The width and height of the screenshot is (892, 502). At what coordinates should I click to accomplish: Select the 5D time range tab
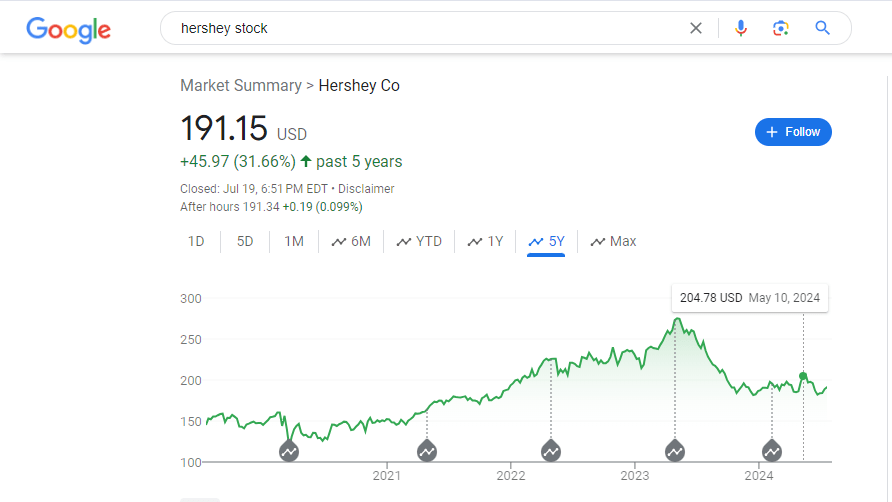point(245,241)
